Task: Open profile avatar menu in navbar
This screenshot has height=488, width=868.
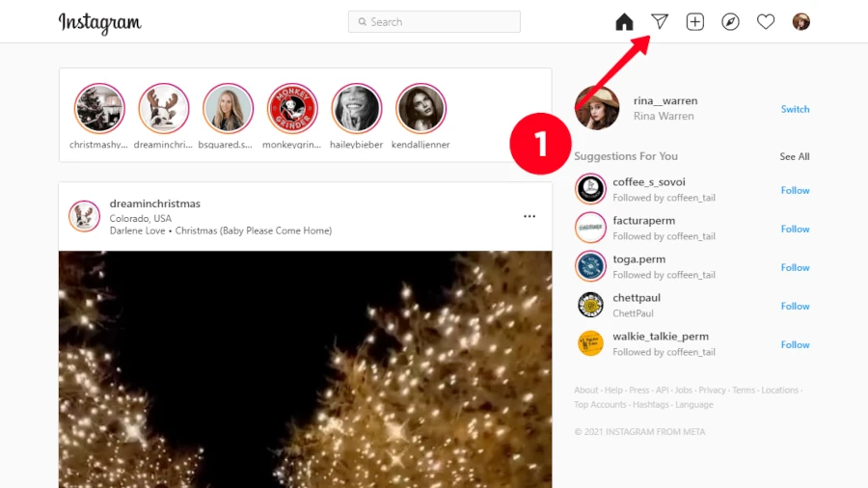Action: point(801,22)
